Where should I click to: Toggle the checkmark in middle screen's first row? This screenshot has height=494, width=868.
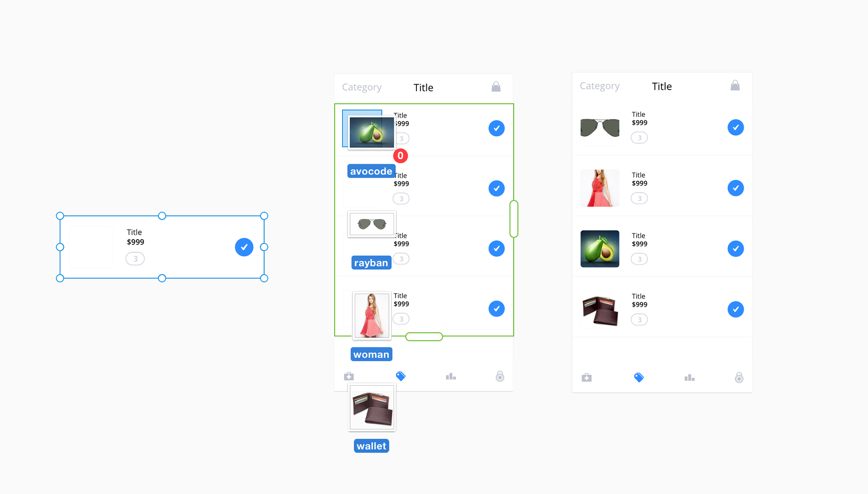click(x=496, y=128)
